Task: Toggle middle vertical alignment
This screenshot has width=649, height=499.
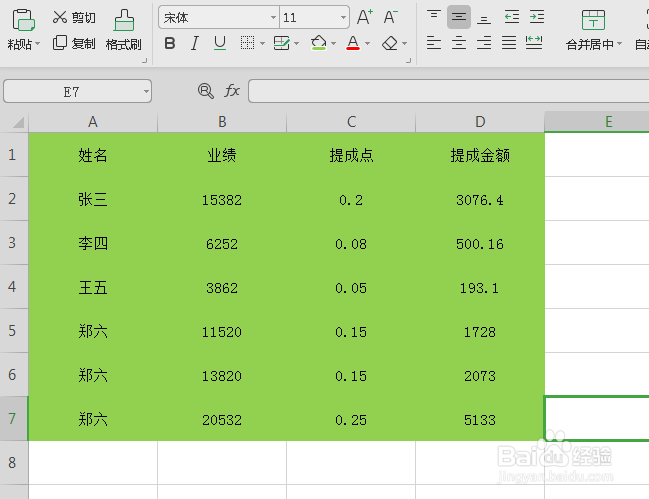Action: click(459, 17)
